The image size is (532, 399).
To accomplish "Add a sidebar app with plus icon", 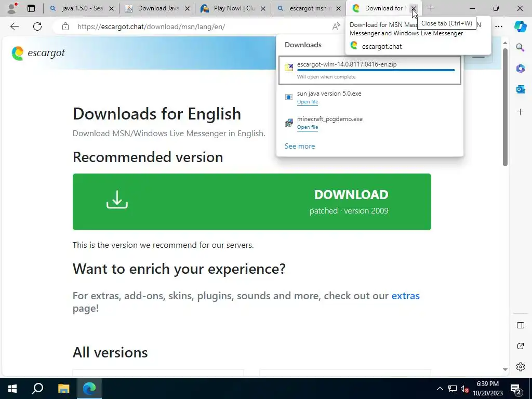I will click(520, 112).
